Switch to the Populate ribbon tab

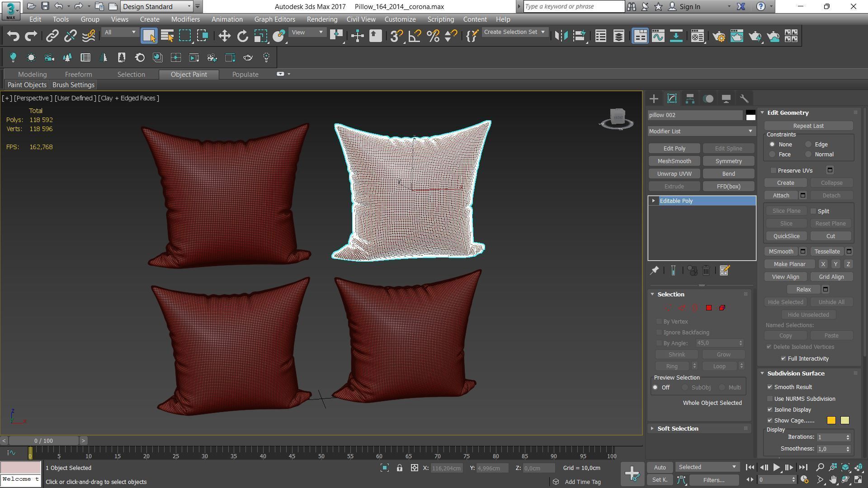pyautogui.click(x=245, y=75)
